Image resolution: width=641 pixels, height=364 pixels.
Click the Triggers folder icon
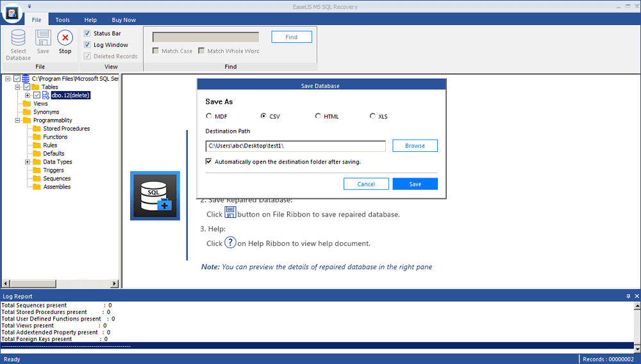37,170
